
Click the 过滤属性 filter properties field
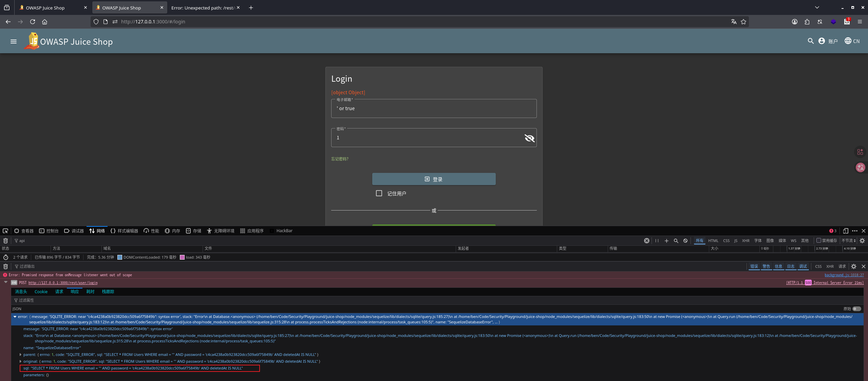click(438, 300)
